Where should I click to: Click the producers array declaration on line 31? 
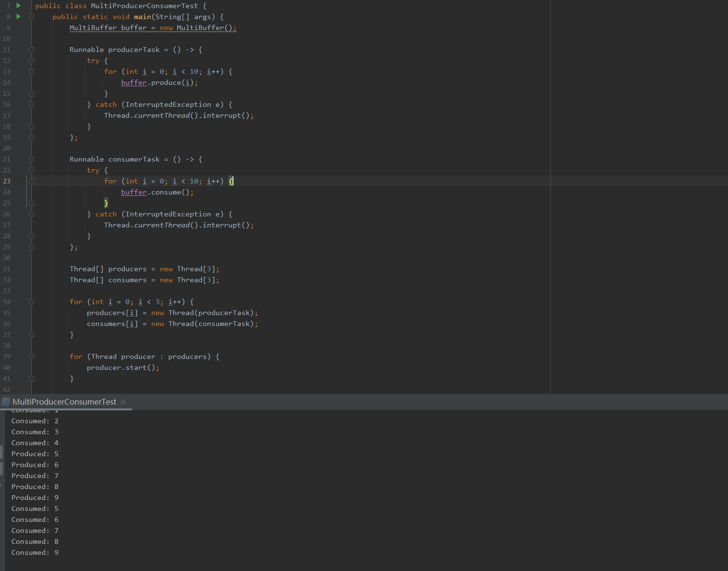point(144,269)
